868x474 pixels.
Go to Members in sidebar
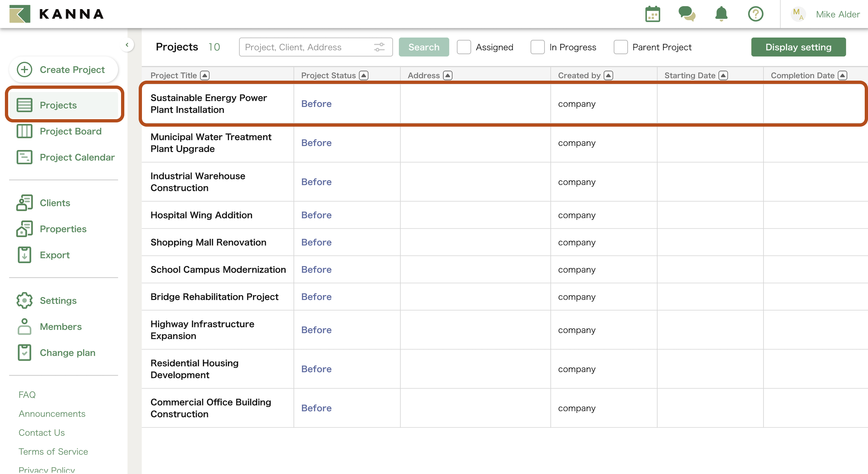(x=61, y=326)
